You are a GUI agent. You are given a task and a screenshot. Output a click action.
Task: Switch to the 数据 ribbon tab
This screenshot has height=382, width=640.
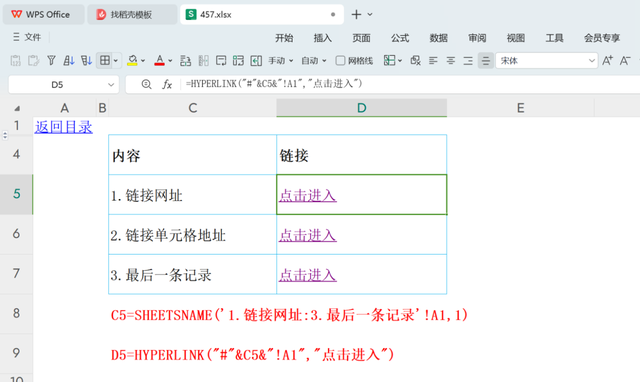point(439,38)
